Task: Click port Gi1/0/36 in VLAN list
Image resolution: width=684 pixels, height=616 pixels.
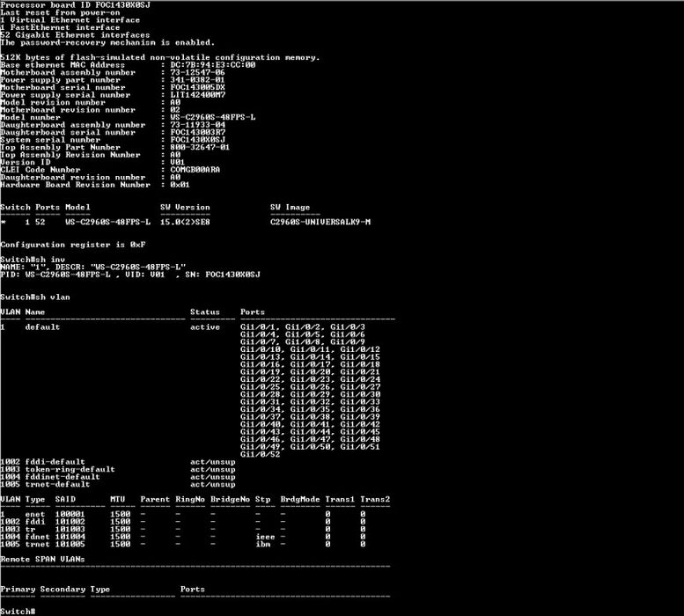Action: tap(360, 409)
